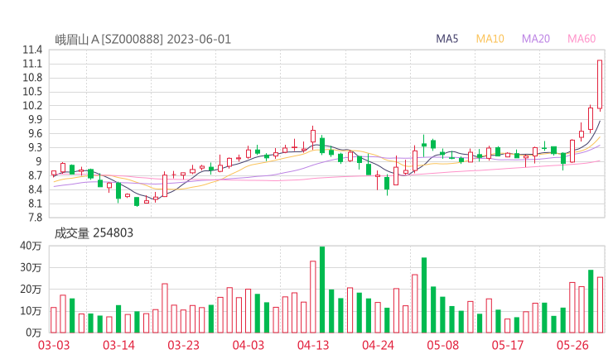Viewport: 613px width, 364px height.
Task: Click the 2023-06-01 date in chart title
Action: 199,40
